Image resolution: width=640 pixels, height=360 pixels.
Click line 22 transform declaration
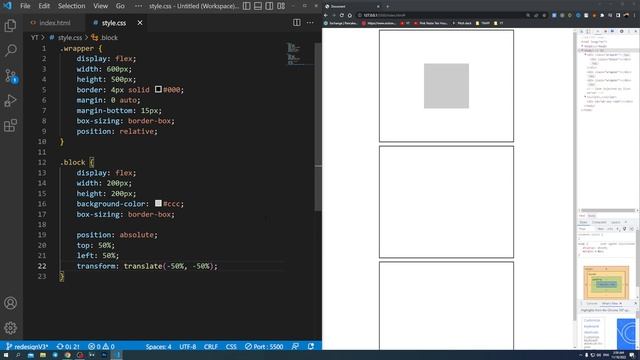147,266
